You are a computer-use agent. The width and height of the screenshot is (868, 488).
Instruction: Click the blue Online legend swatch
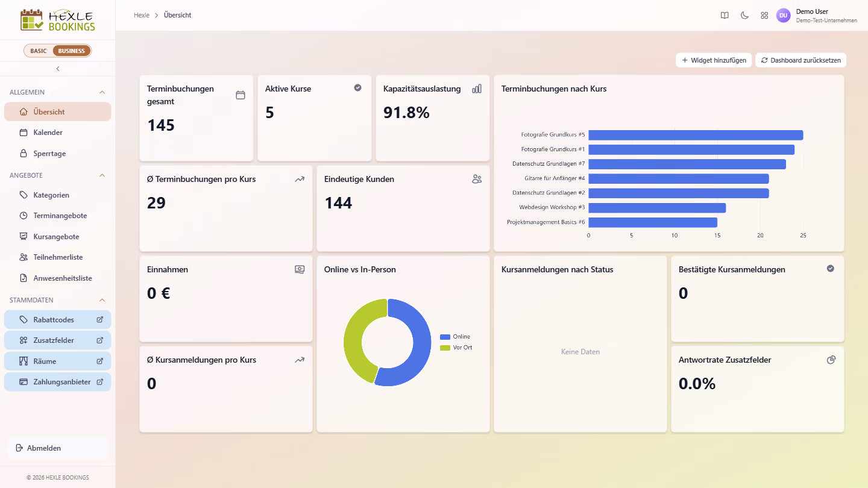click(x=445, y=337)
